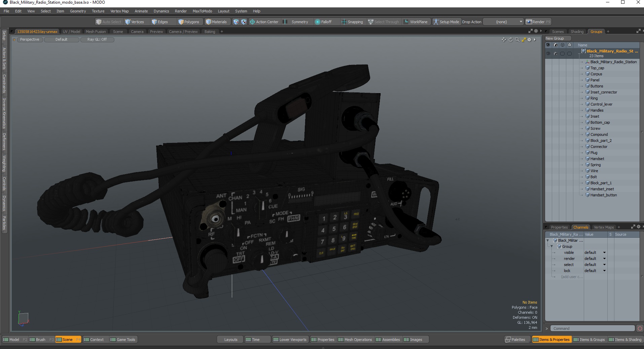This screenshot has width=644, height=349.
Task: Maximize the 3D viewport with the yellow arrows icon
Action: (x=524, y=40)
